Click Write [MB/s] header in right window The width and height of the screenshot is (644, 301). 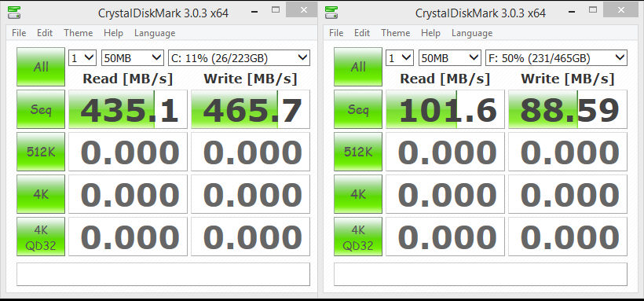[568, 79]
